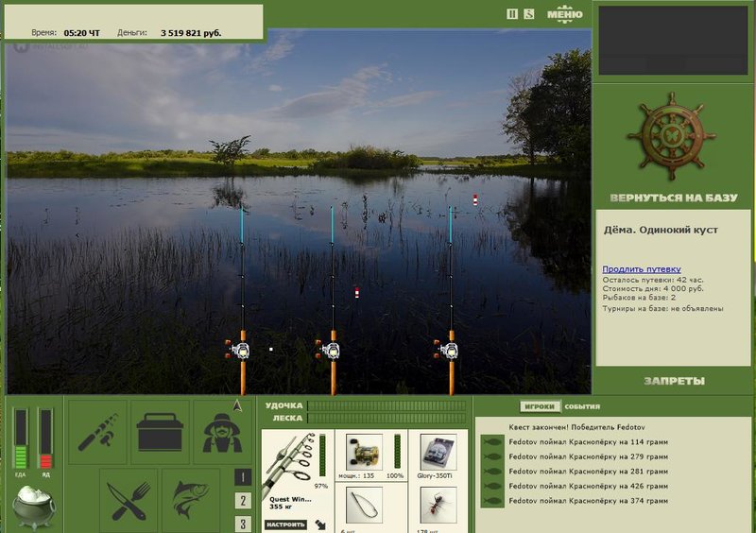
Task: Click the fish icon beside 426 грамм entry
Action: 491,486
